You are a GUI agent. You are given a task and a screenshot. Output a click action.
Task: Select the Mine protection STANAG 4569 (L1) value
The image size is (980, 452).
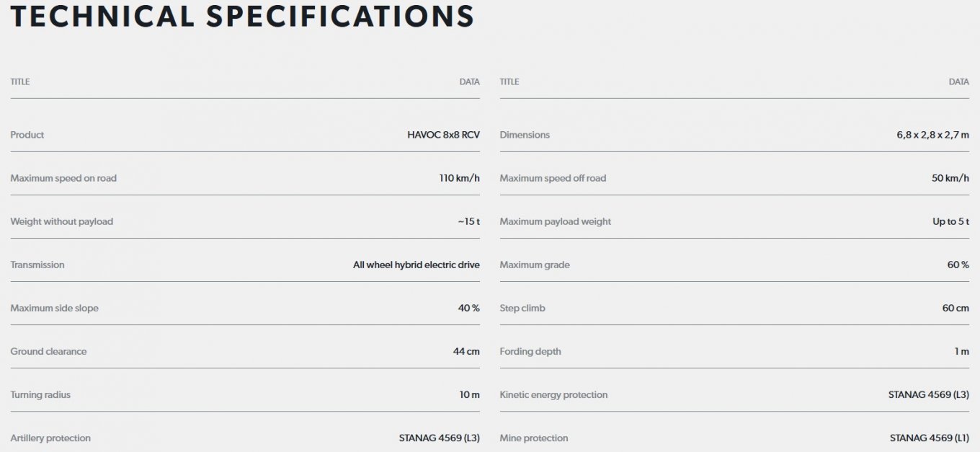(x=930, y=438)
